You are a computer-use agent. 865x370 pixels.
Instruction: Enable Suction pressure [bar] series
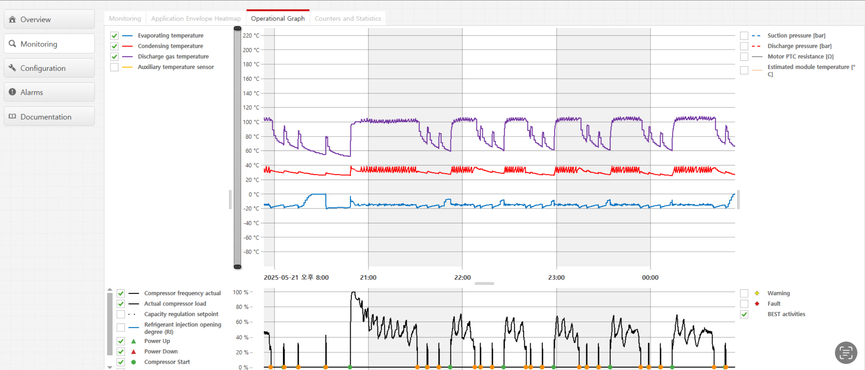tap(744, 36)
